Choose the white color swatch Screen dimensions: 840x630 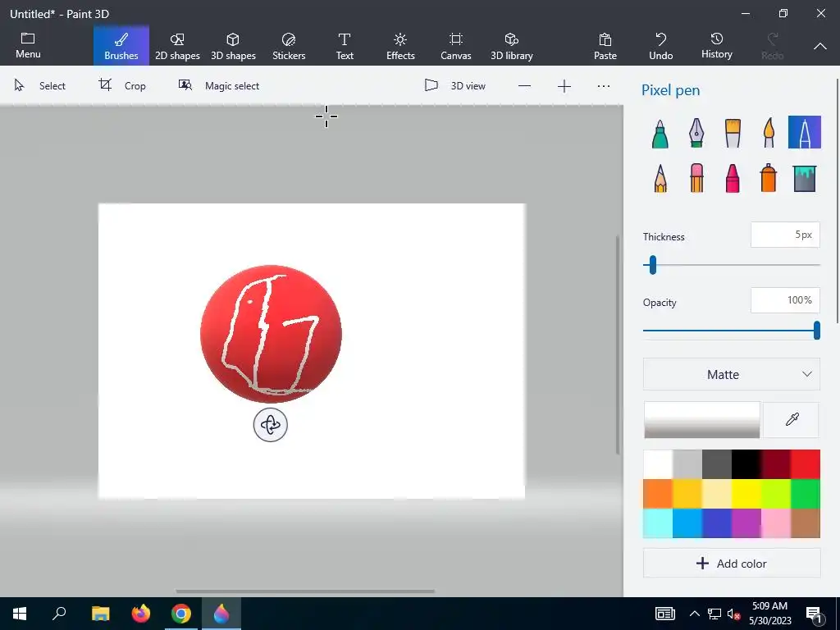[658, 464]
